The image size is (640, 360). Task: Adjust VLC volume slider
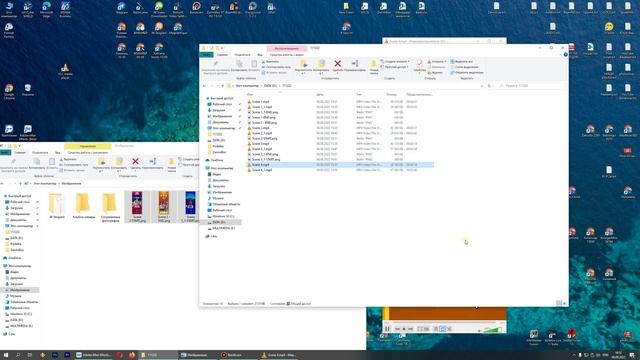(x=494, y=329)
